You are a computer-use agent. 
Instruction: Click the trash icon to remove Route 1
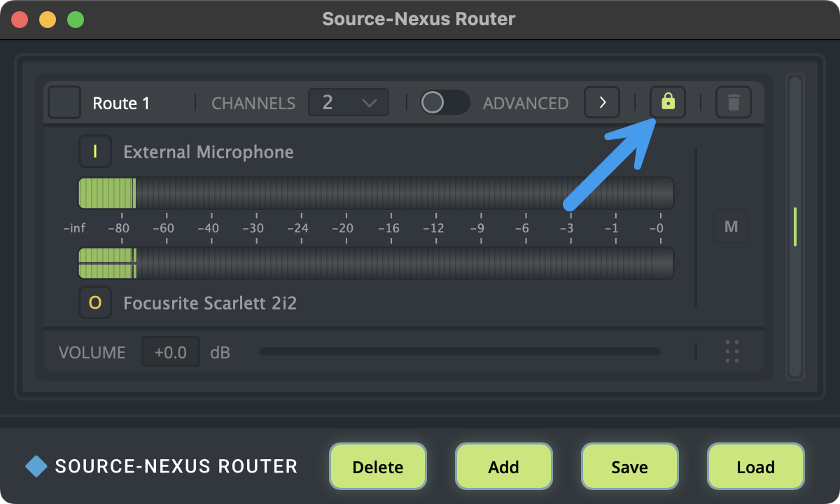pos(733,103)
